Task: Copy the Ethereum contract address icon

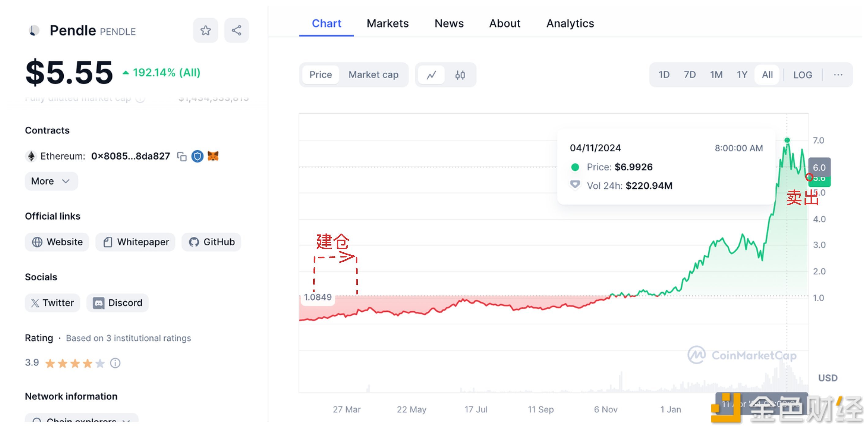Action: point(182,156)
